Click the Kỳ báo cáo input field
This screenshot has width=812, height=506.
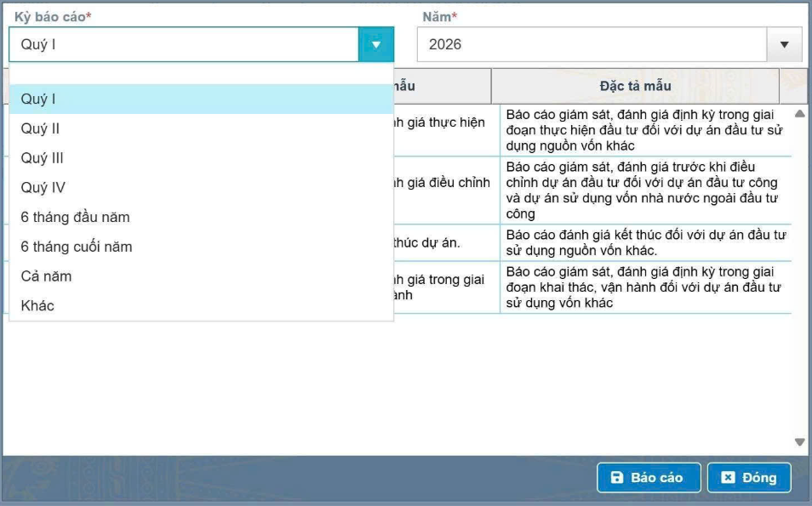coord(184,44)
